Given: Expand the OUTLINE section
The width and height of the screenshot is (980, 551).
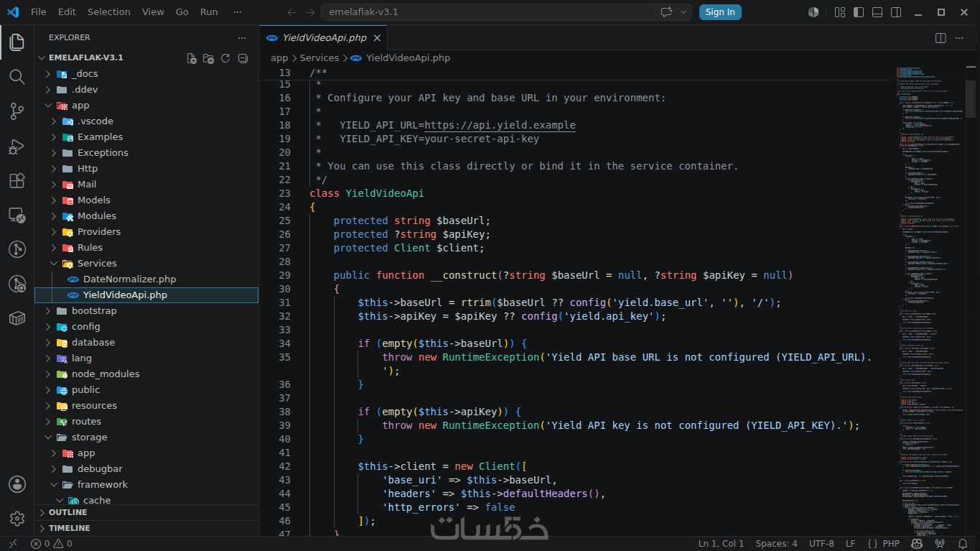Looking at the screenshot, I should point(146,512).
